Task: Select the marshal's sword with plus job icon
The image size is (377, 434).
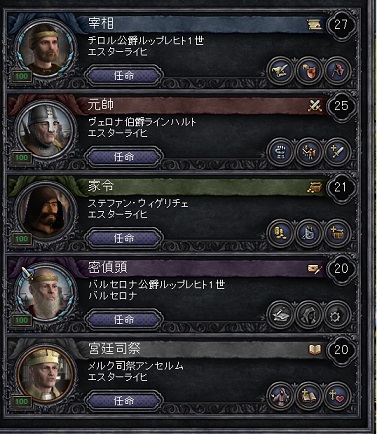Action: 337,152
